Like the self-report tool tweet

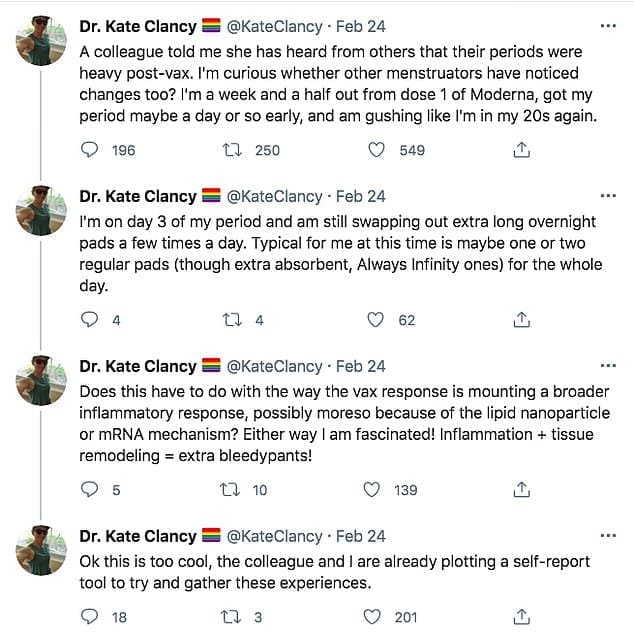pos(377,617)
